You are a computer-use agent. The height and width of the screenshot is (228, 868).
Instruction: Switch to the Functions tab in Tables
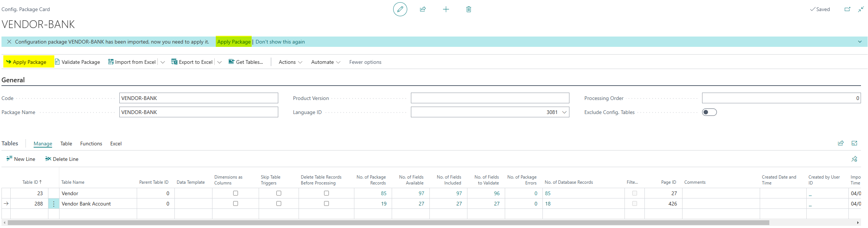91,144
